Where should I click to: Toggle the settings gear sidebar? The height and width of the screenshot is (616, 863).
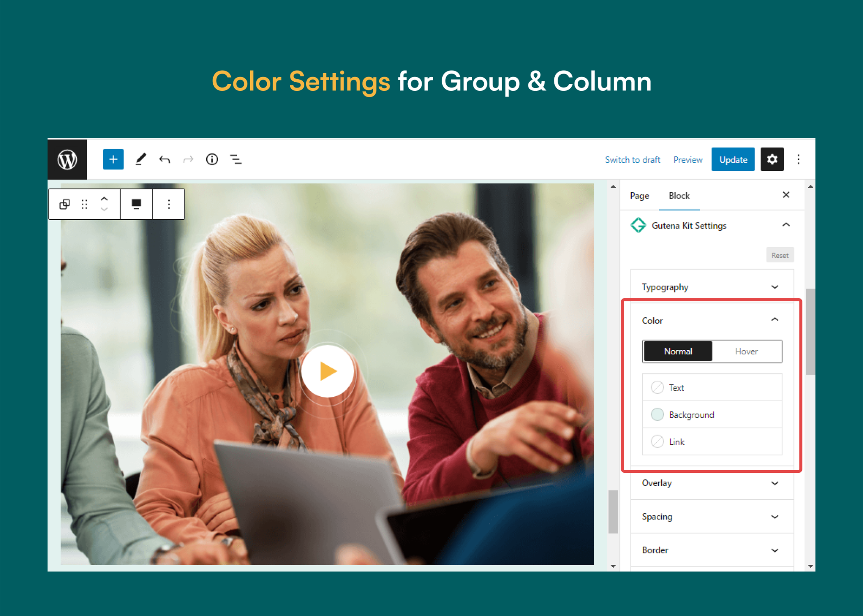(x=772, y=159)
